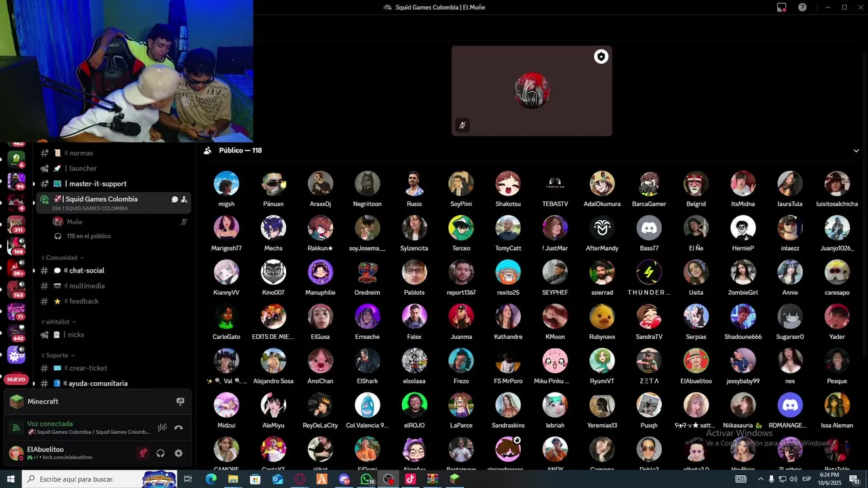The height and width of the screenshot is (488, 868).
Task: Open the server with the 311 badge
Action: 16,224
